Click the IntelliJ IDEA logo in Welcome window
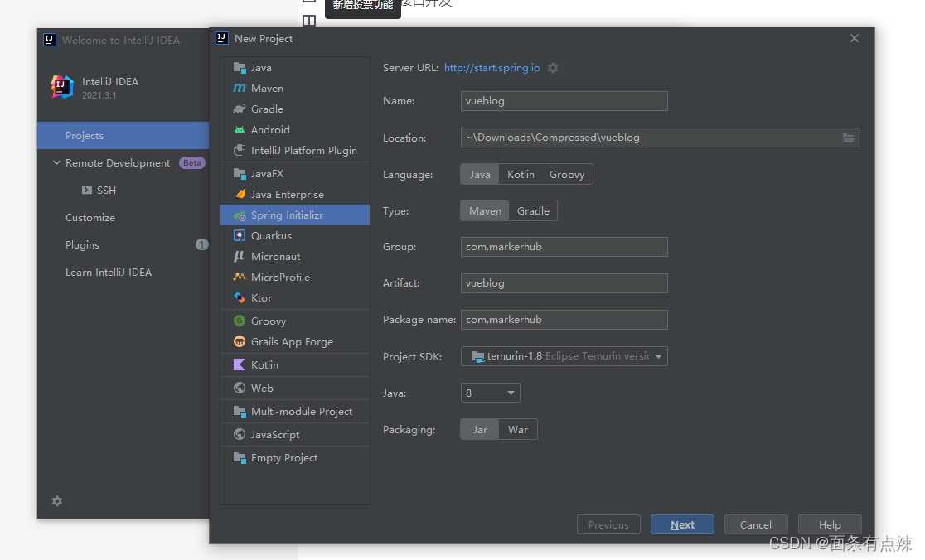The width and height of the screenshot is (925, 560). [62, 87]
